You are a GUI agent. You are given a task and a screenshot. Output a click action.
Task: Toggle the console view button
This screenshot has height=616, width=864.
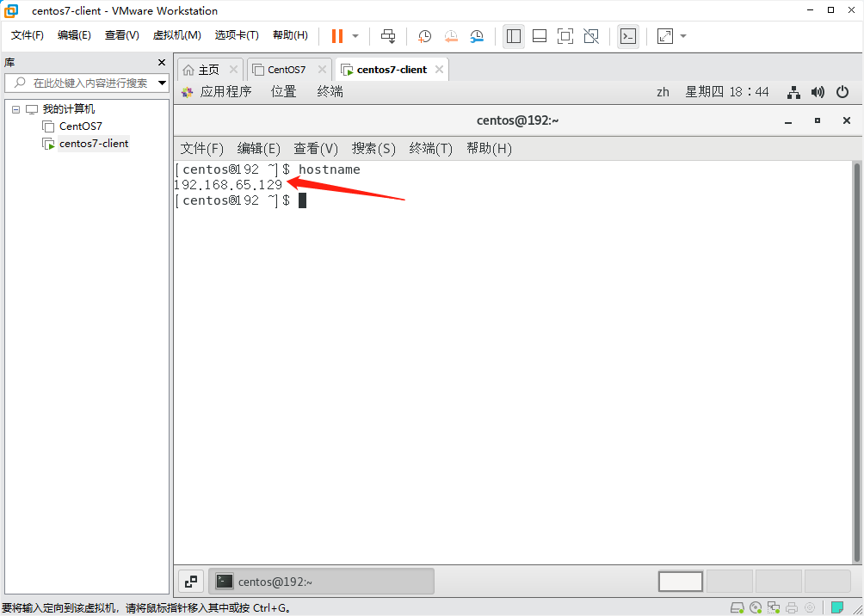pyautogui.click(x=628, y=36)
